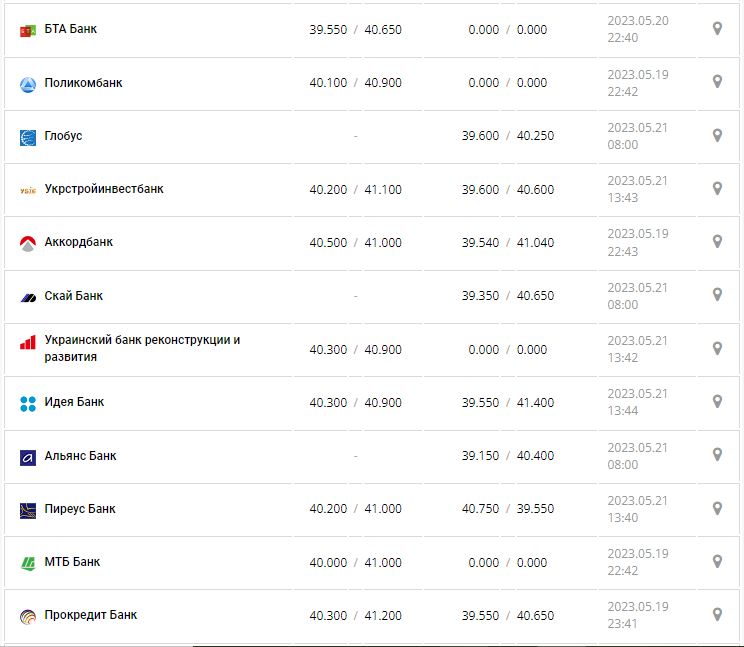744x647 pixels.
Task: Click the Глобус rate 39.600 / 40.250
Action: [x=507, y=136]
